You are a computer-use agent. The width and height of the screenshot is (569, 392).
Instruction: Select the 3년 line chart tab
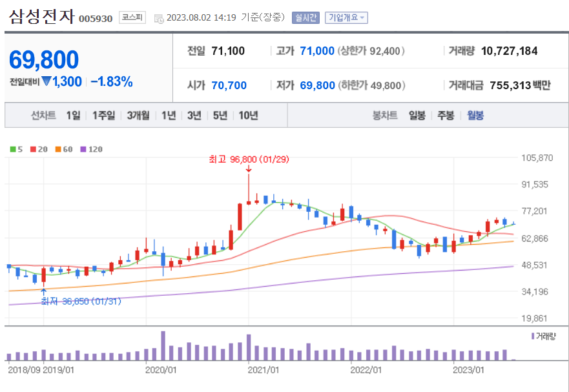click(x=194, y=116)
